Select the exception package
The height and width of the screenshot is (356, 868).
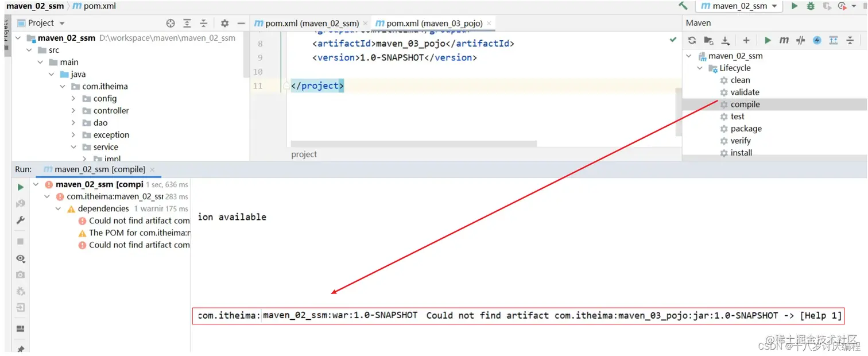click(111, 135)
